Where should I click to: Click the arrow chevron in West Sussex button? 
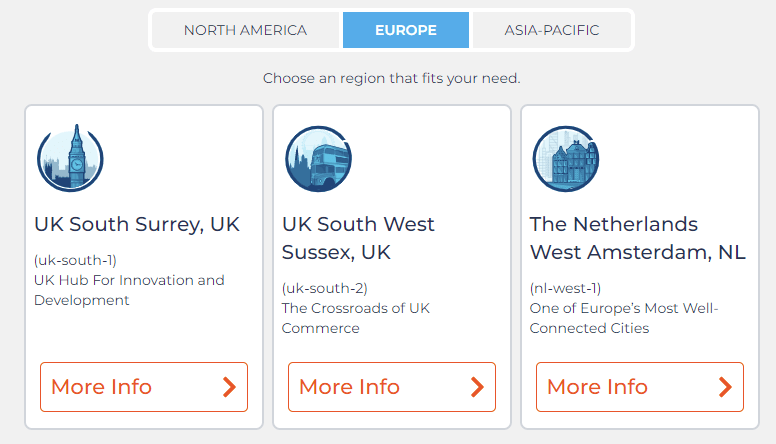pyautogui.click(x=477, y=387)
